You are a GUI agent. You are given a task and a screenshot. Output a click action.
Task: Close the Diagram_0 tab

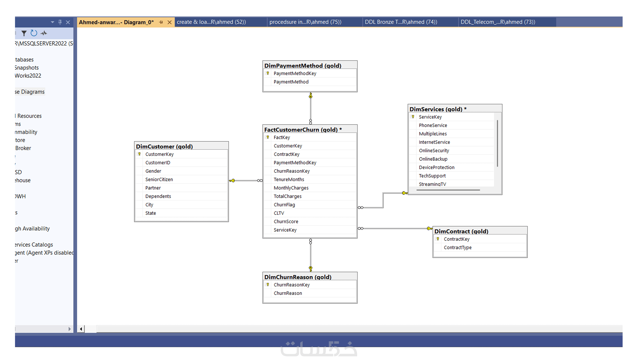coord(170,22)
